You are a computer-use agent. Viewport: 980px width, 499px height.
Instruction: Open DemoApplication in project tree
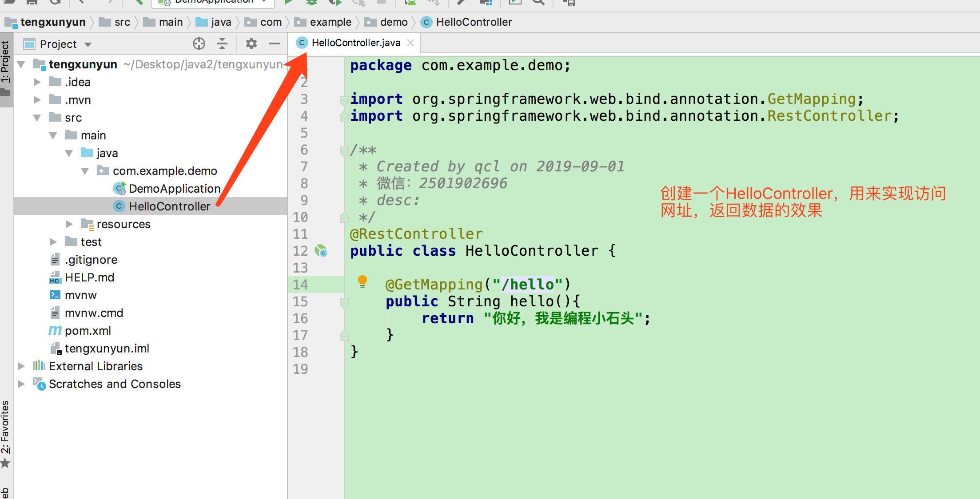tap(174, 189)
